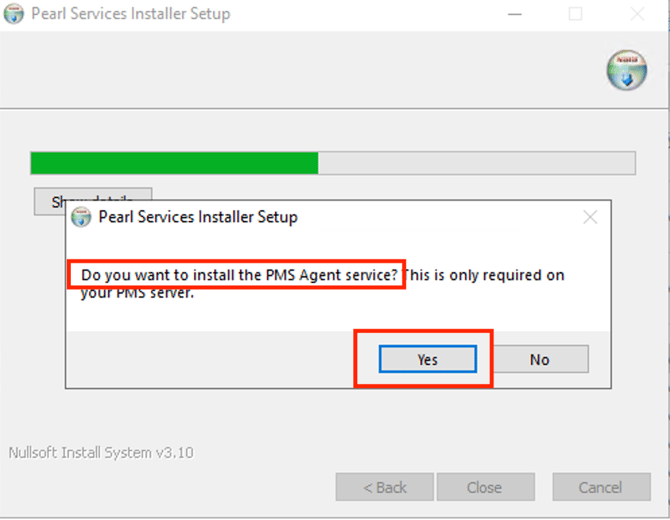Viewport: 670px width, 520px height.
Task: Cancel the installer setup
Action: (x=600, y=488)
